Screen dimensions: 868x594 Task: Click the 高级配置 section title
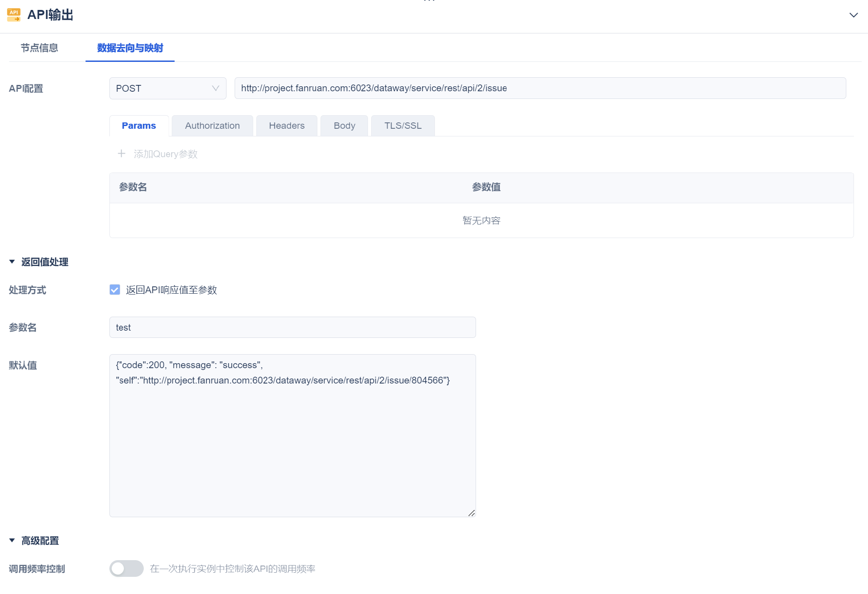(x=40, y=541)
